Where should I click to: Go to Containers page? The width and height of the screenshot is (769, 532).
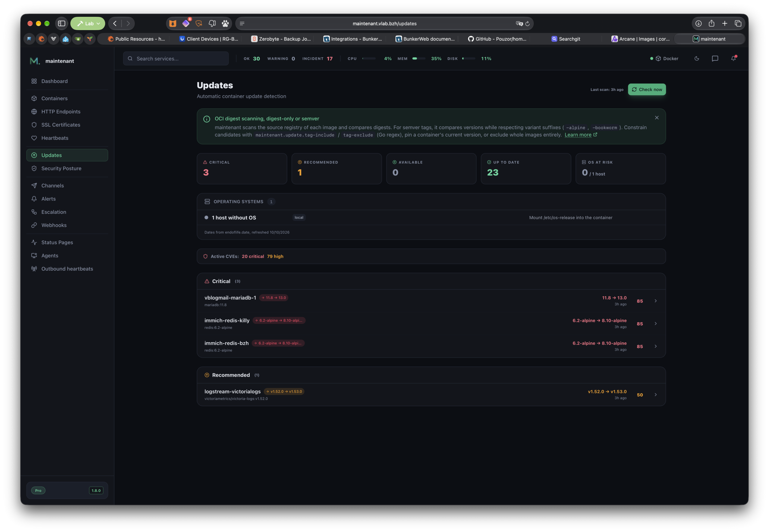click(x=67, y=98)
